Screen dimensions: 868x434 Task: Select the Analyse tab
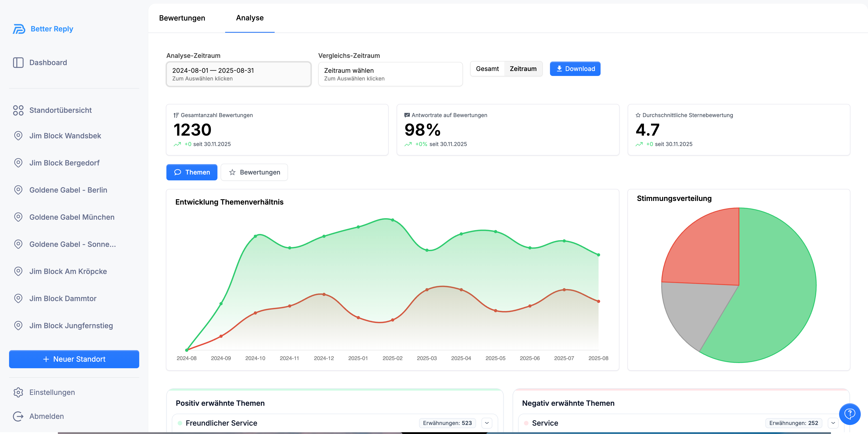[250, 18]
